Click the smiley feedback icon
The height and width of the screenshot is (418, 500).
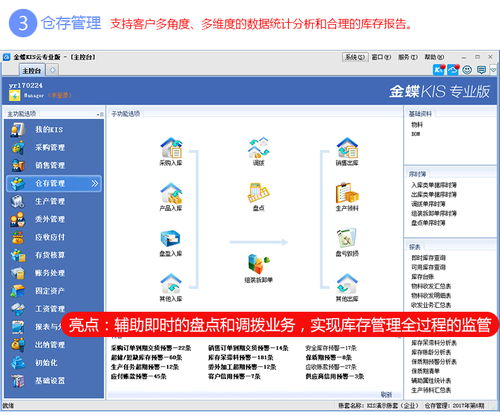click(467, 70)
